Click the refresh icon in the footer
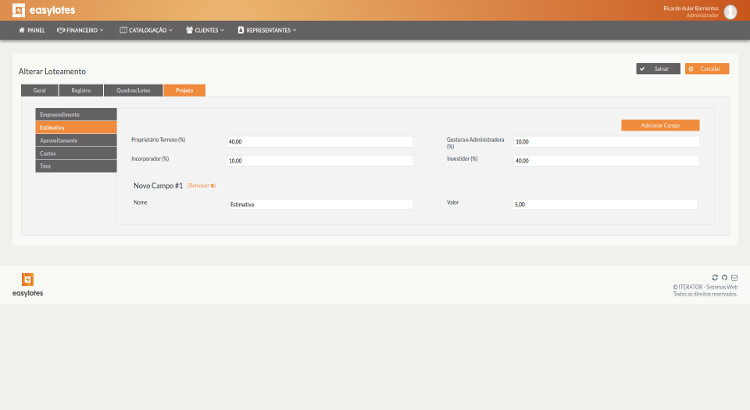This screenshot has width=750, height=410. click(x=715, y=277)
